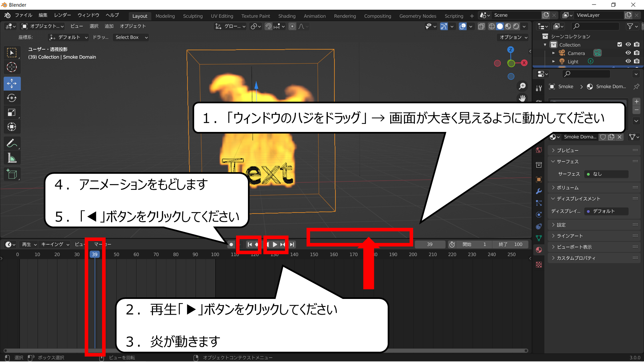Open the Tool properties tab

539,88
